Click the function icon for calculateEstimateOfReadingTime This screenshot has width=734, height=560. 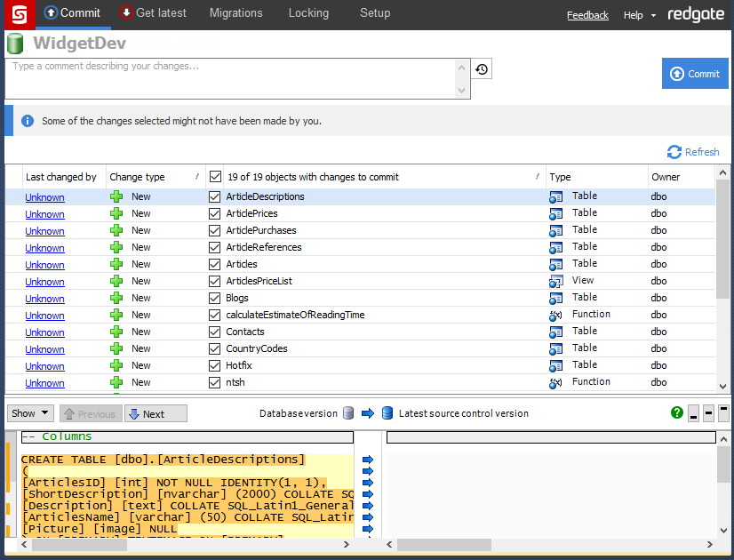tap(556, 315)
